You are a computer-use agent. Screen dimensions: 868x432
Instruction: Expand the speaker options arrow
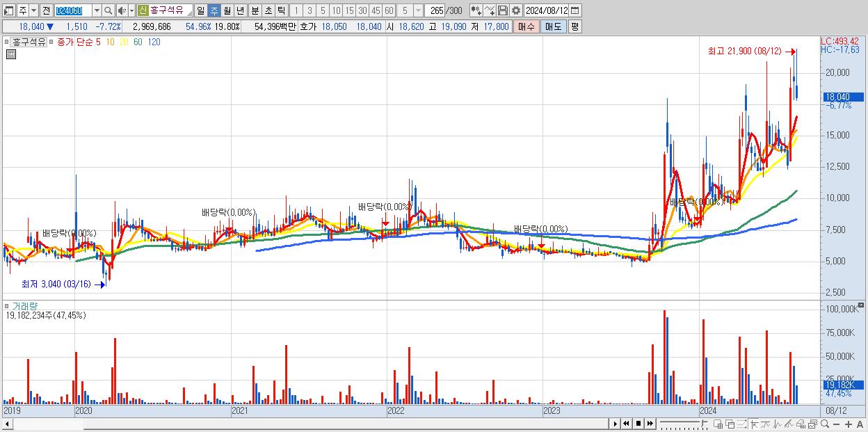pos(131,10)
